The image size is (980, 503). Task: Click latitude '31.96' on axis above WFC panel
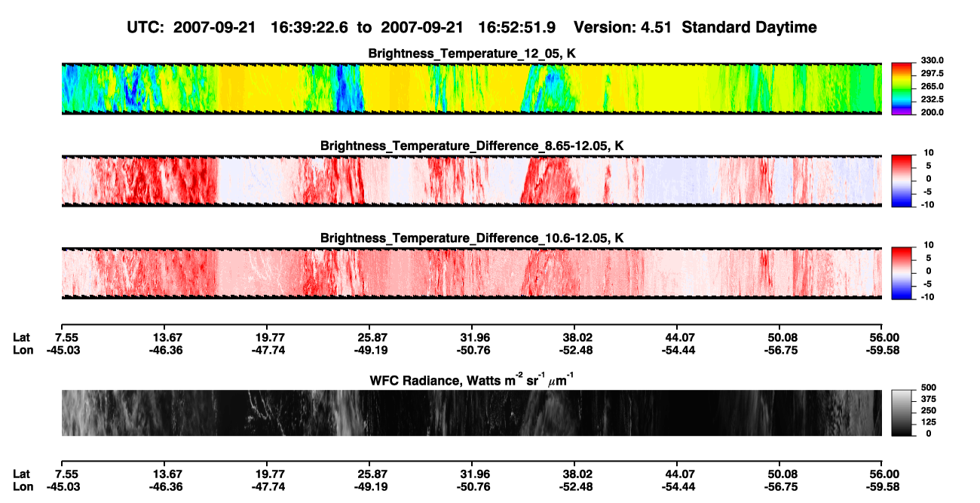[474, 337]
